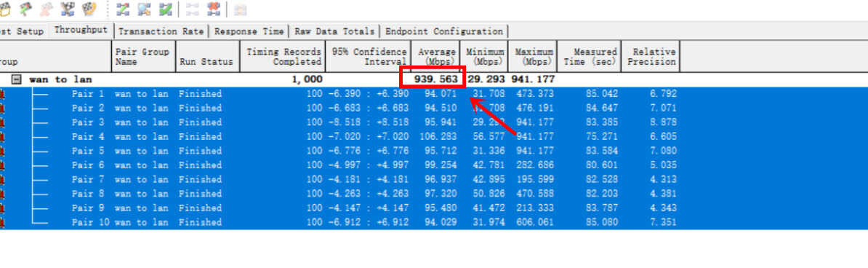
Task: Click Pair 6 relative precision '5.035'
Action: (x=662, y=165)
